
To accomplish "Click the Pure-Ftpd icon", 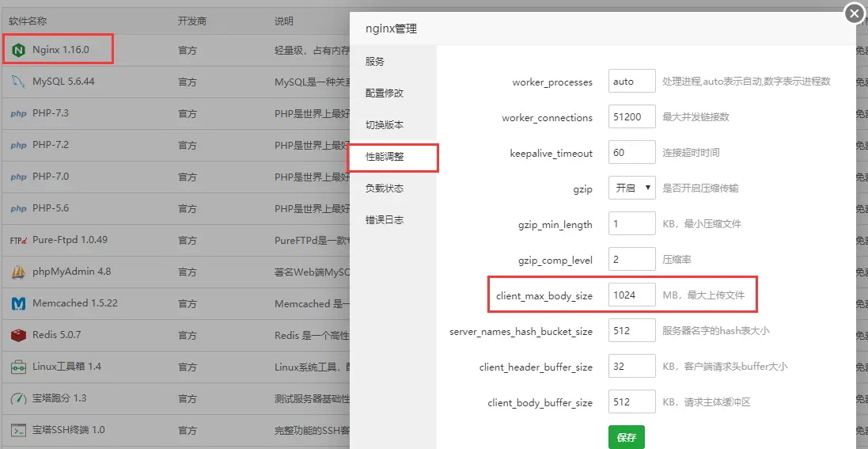I will tap(18, 240).
